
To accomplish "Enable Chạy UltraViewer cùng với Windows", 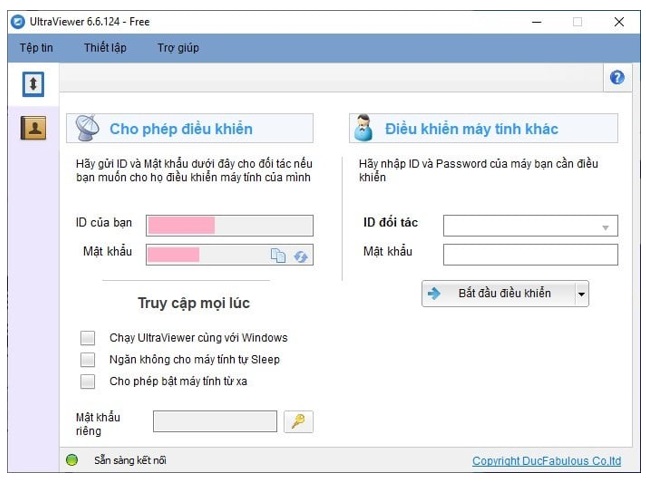I will [x=88, y=338].
